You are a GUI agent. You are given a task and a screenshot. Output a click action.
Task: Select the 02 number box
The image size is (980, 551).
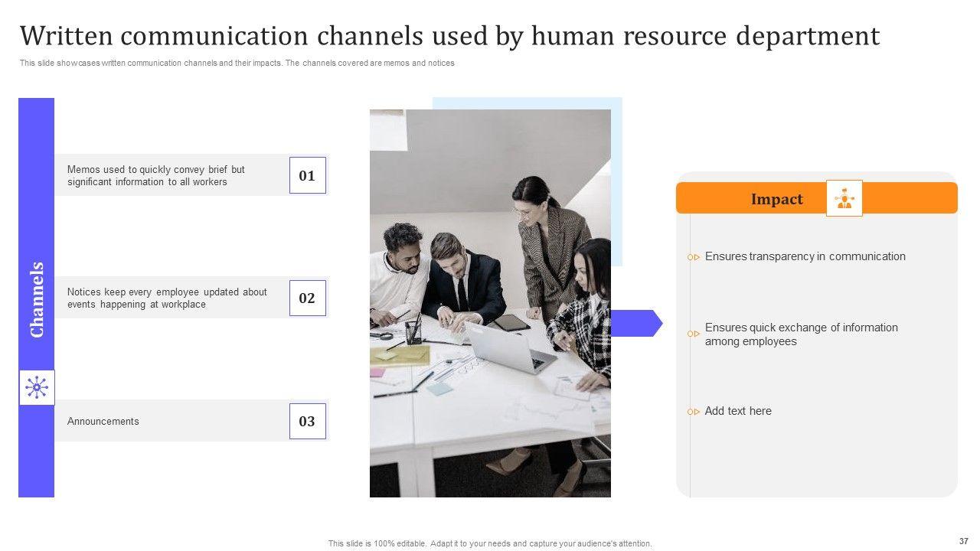tap(308, 298)
